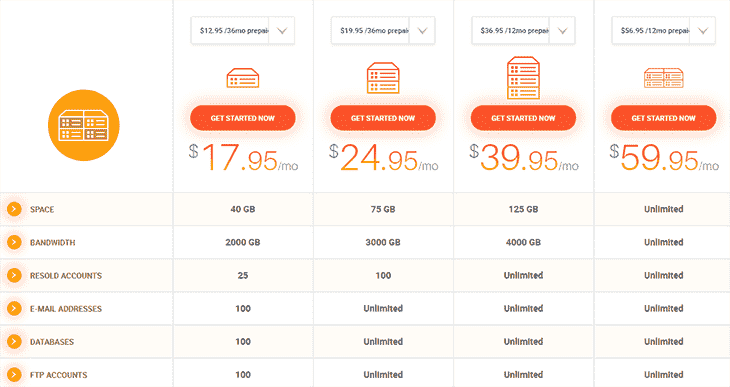Click the double-wide server icon above $59.95 plan
730x387 pixels.
click(663, 78)
